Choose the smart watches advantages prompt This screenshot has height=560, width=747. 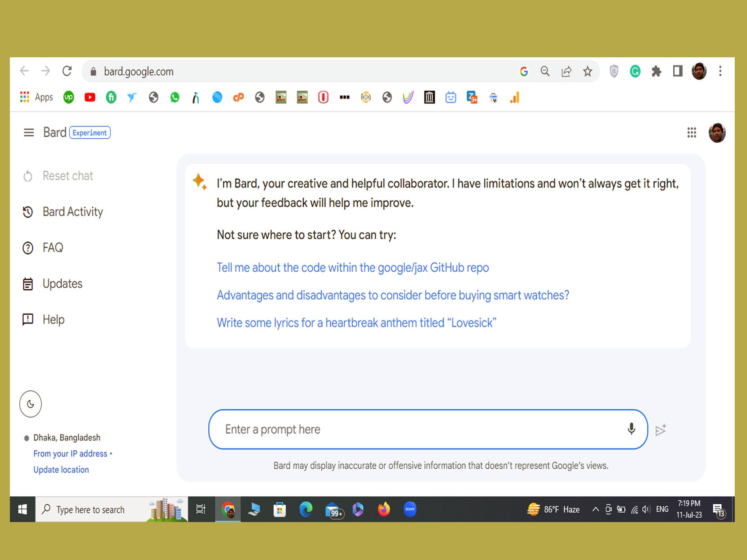click(x=393, y=295)
